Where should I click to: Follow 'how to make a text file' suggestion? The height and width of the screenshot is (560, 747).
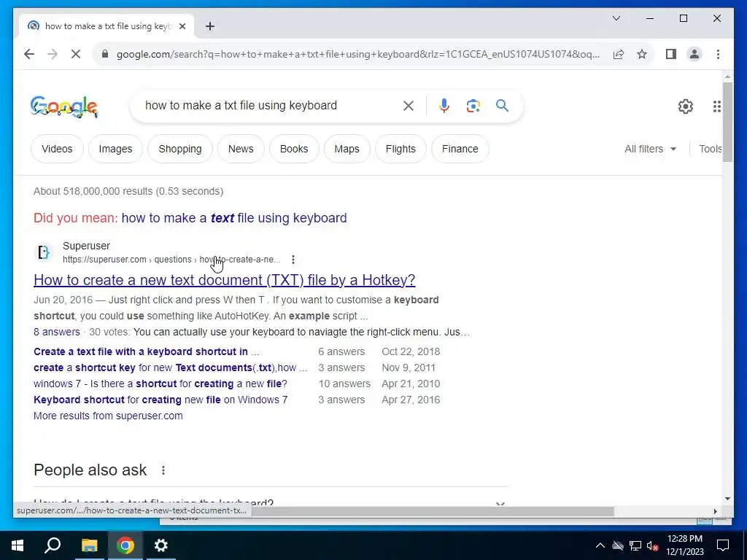pyautogui.click(x=234, y=218)
